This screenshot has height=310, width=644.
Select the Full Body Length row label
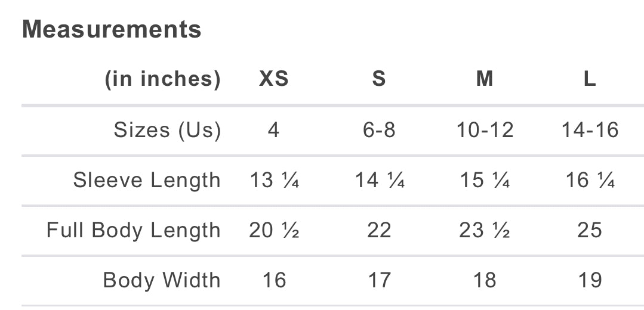point(134,230)
